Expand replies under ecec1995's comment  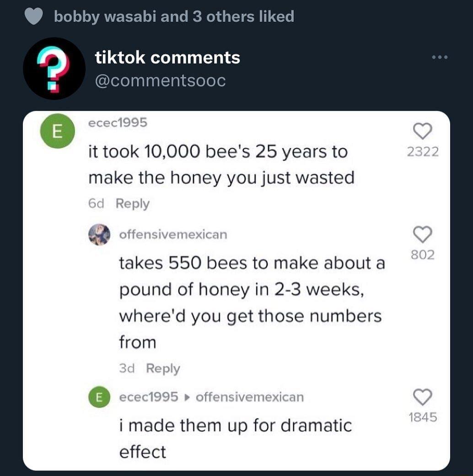pyautogui.click(x=132, y=203)
